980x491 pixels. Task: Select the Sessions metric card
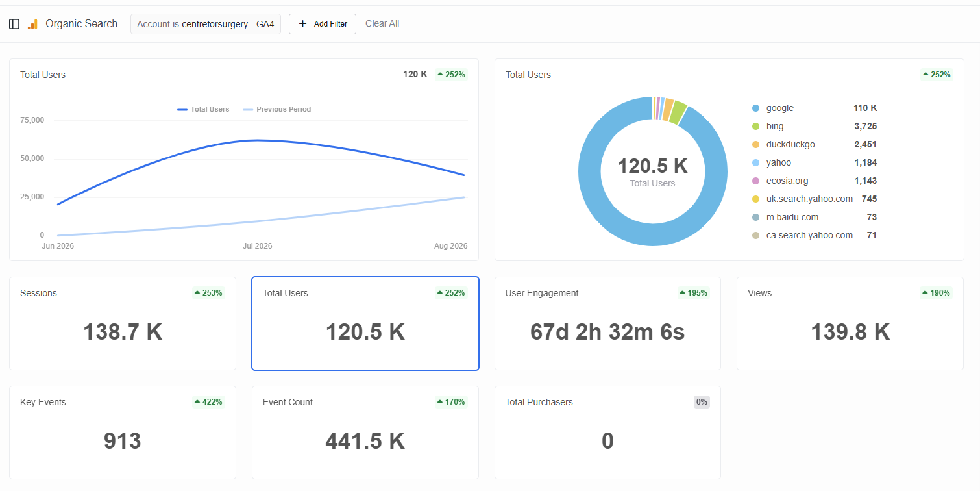click(123, 323)
